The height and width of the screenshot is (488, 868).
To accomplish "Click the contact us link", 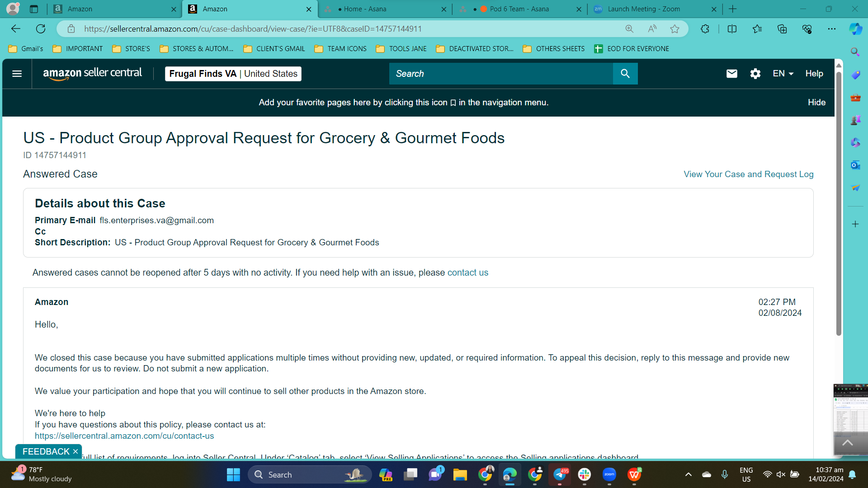I will pos(468,273).
